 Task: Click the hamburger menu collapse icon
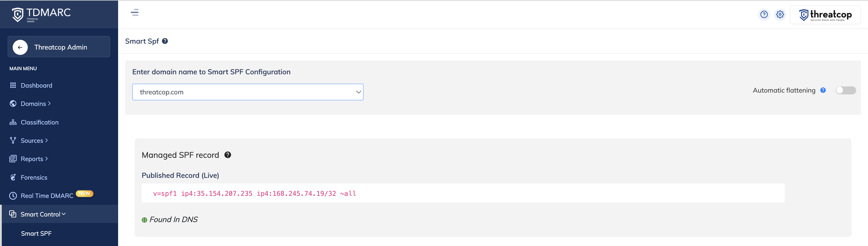[134, 13]
